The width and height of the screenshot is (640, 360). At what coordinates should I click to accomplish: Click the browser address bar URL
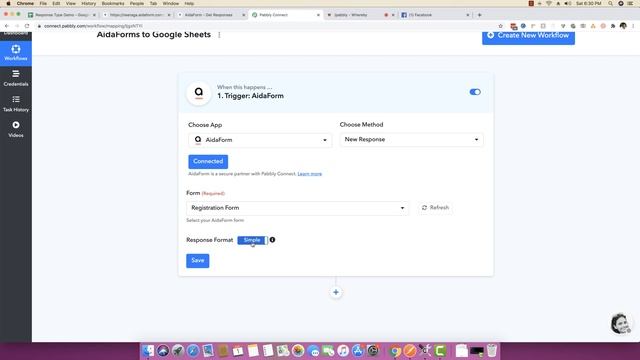93,26
